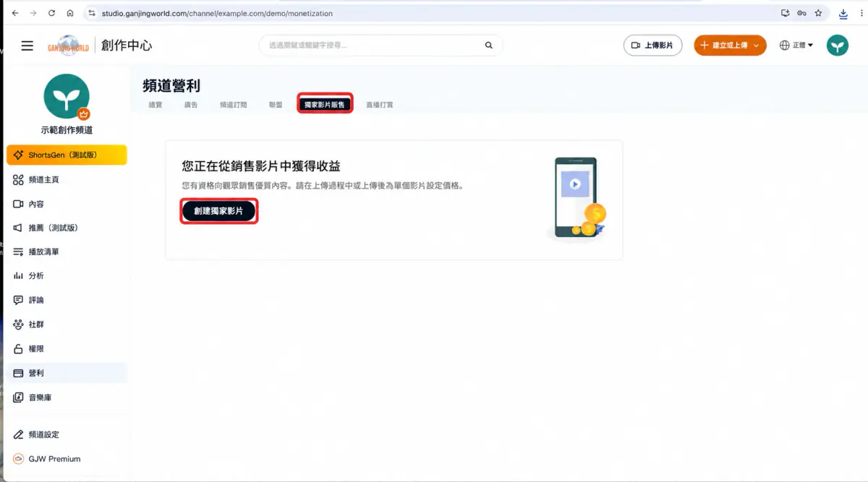Click the crown badge on the channel avatar
868x482 pixels.
pyautogui.click(x=83, y=114)
